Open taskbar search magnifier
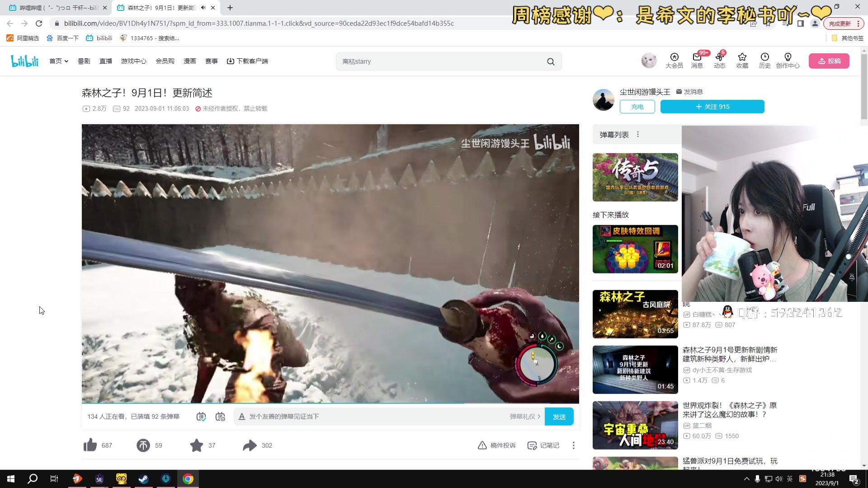The width and height of the screenshot is (868, 488). [x=33, y=479]
